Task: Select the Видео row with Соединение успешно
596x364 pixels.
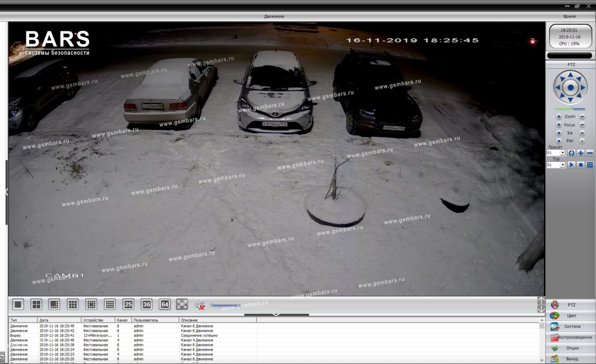Action: click(x=274, y=336)
